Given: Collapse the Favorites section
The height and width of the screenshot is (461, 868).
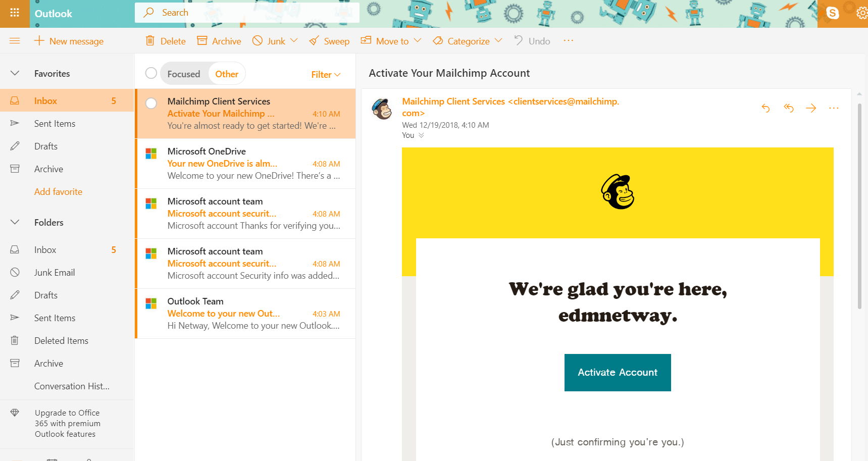Looking at the screenshot, I should point(15,74).
